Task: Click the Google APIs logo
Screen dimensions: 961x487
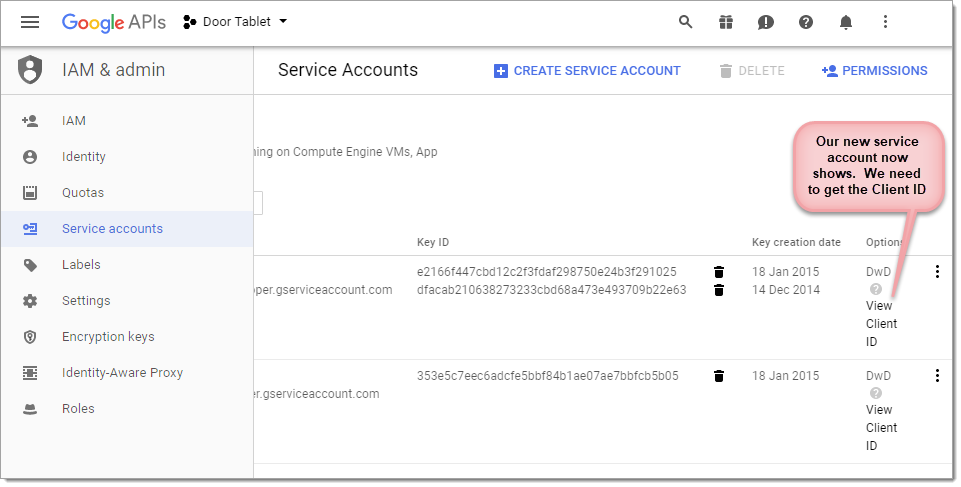Action: pos(114,22)
